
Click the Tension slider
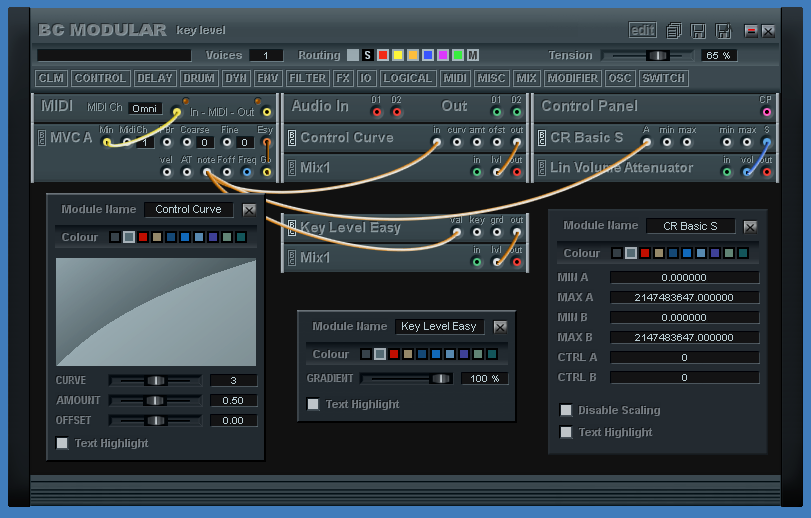[x=657, y=55]
